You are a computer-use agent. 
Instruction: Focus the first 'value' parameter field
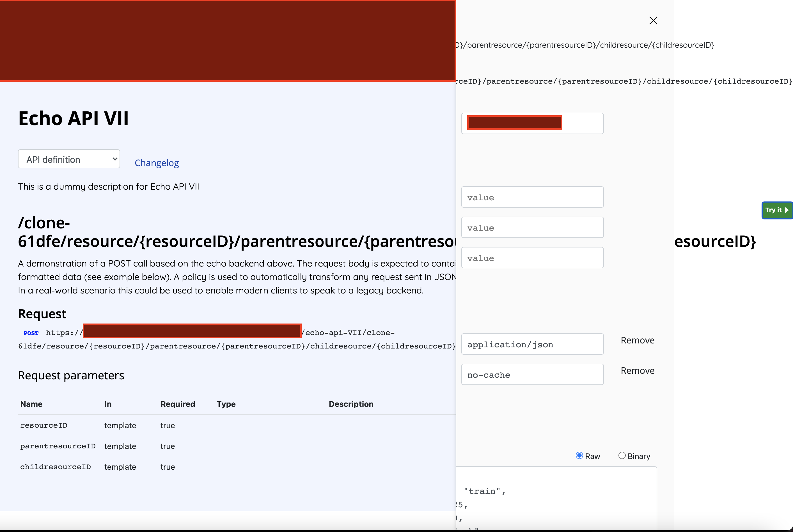(x=532, y=197)
